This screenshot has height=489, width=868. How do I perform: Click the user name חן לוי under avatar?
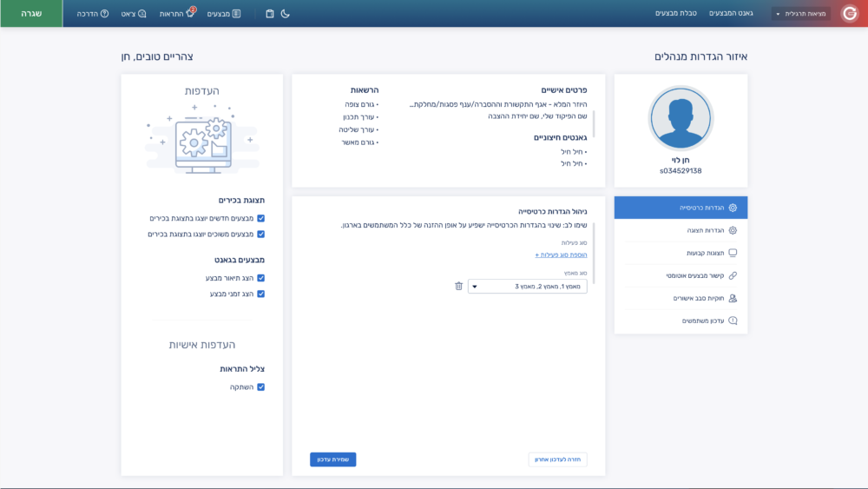[x=681, y=160]
